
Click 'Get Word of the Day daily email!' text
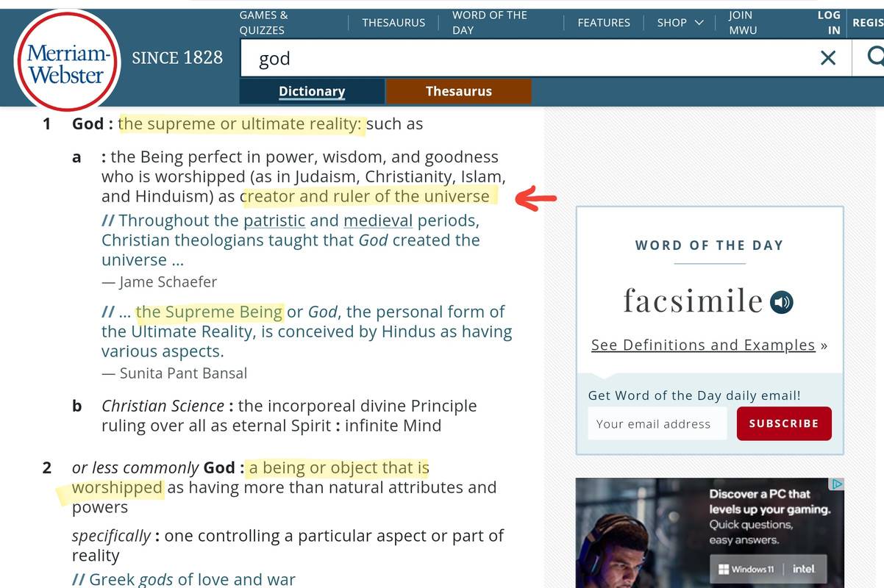(x=694, y=395)
